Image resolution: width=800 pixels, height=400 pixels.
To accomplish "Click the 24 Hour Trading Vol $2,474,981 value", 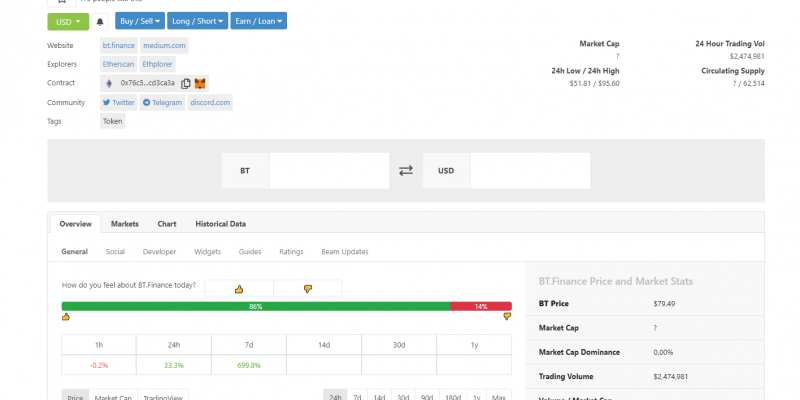I will 747,57.
